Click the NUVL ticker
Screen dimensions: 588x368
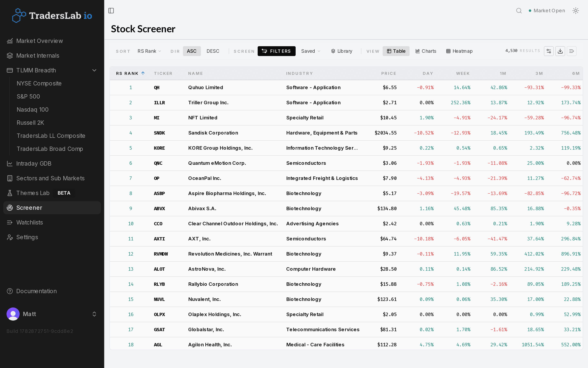tap(159, 299)
